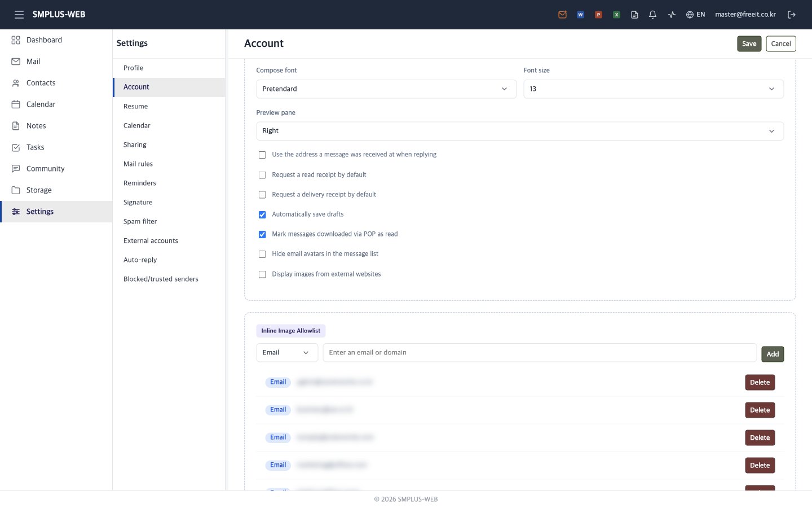Screen dimensions: 812x508
Task: Click the Settings sliders icon in sidebar
Action: tap(16, 212)
